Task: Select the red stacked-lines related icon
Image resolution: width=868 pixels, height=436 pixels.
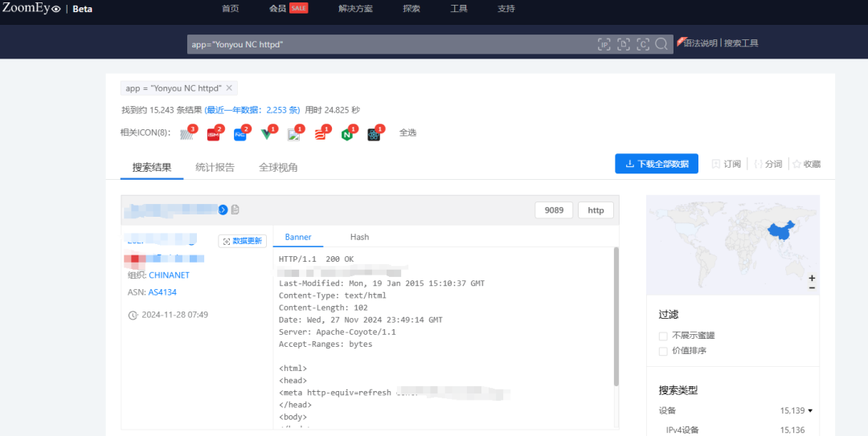Action: pyautogui.click(x=321, y=134)
